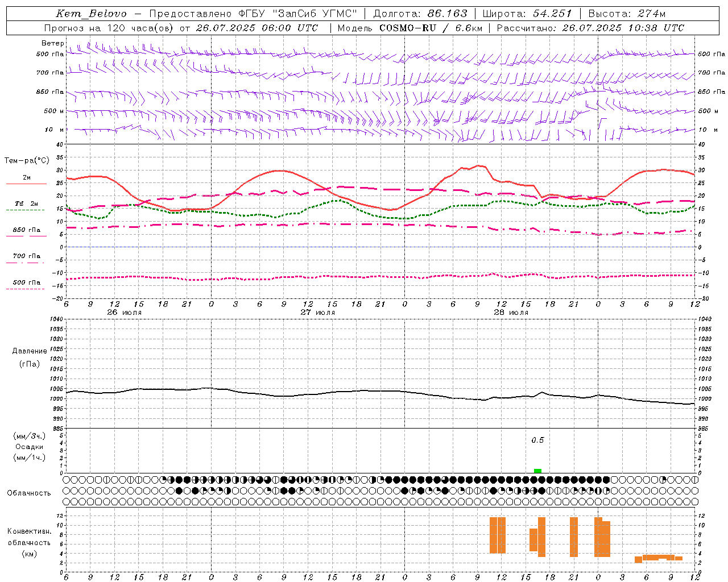Select the Осадки panel label

pyautogui.click(x=29, y=447)
